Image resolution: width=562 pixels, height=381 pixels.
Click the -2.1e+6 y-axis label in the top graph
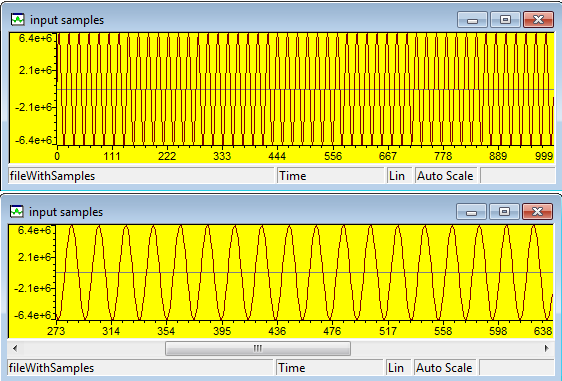[33, 107]
